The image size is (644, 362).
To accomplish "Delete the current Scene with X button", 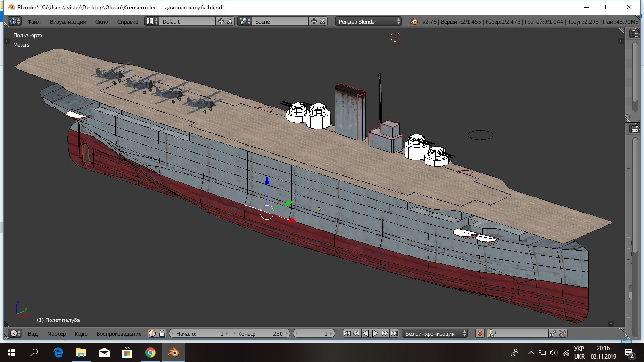I will (x=322, y=21).
